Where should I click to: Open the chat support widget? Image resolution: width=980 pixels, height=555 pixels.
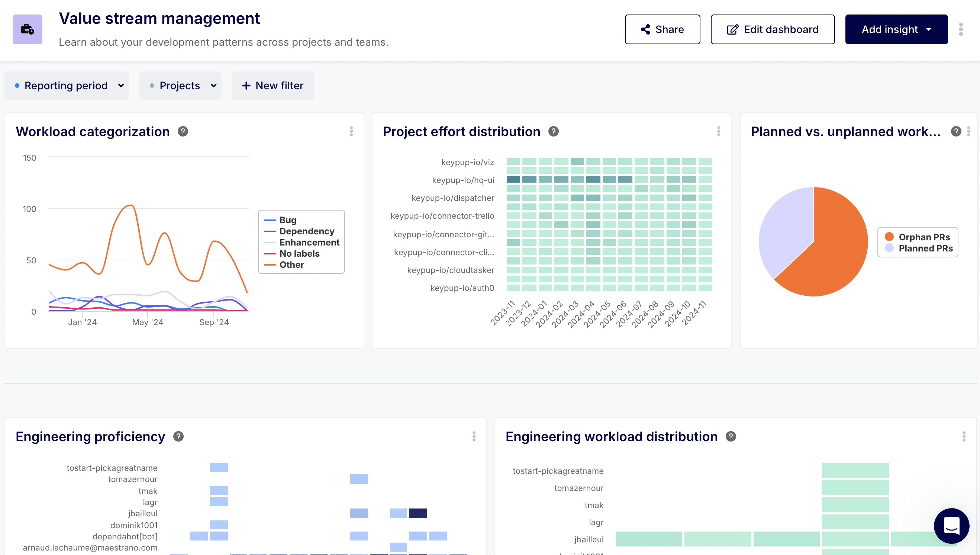[951, 526]
